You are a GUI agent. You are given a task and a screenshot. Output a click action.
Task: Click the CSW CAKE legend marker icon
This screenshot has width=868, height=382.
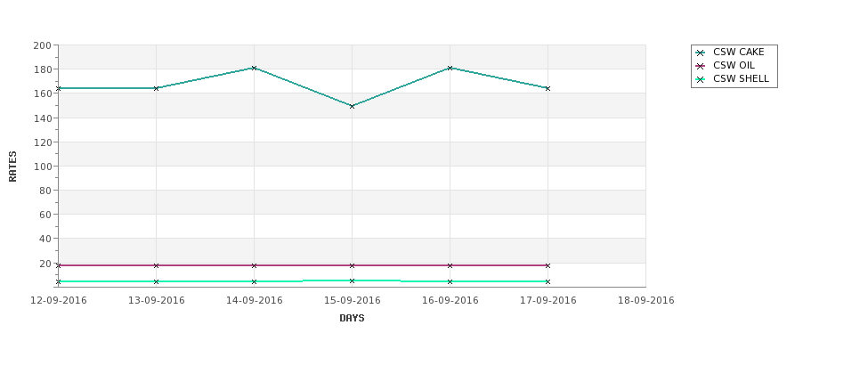701,53
